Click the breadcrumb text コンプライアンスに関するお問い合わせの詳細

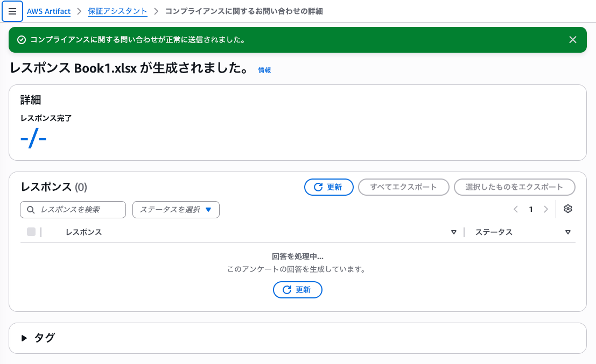coord(244,11)
